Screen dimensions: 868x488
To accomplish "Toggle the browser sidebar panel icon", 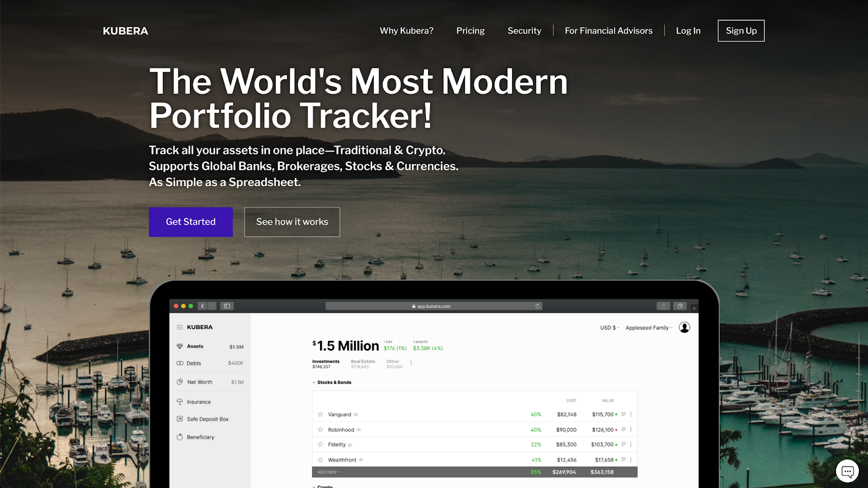I will point(227,306).
